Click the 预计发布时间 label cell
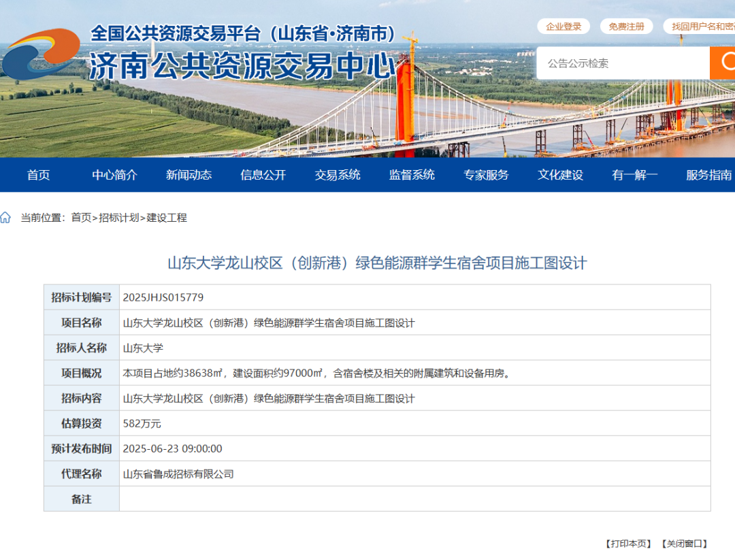Screen dimensions: 735x560 pyautogui.click(x=82, y=448)
